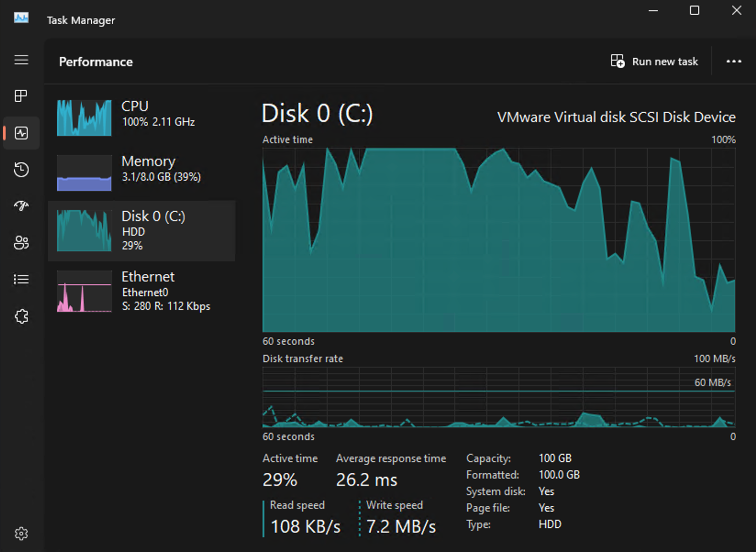The width and height of the screenshot is (756, 552).
Task: Click the CPU mini graph thumbnail
Action: tap(84, 118)
